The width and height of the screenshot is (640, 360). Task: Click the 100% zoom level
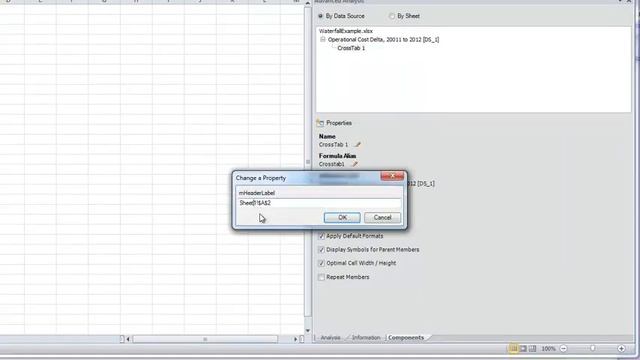pos(548,349)
